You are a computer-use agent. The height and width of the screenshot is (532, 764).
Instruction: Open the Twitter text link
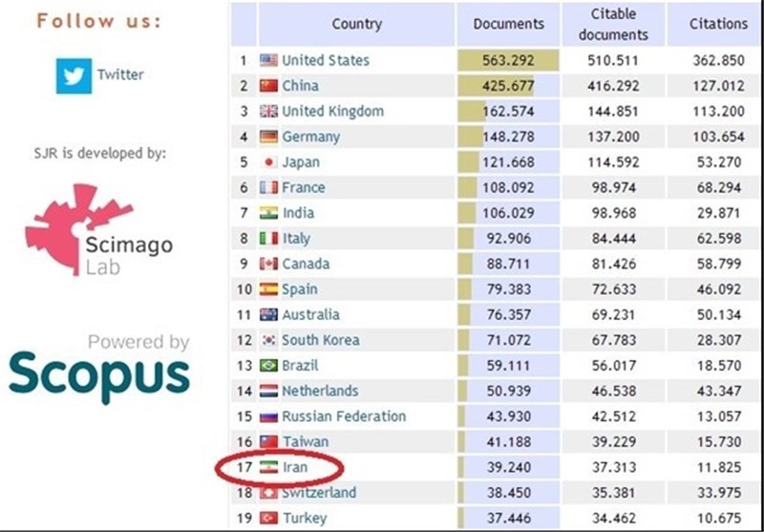pos(119,74)
